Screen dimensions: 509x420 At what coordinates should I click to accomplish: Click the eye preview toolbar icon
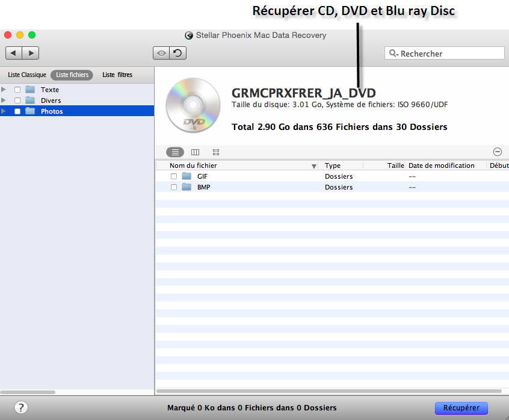[161, 53]
